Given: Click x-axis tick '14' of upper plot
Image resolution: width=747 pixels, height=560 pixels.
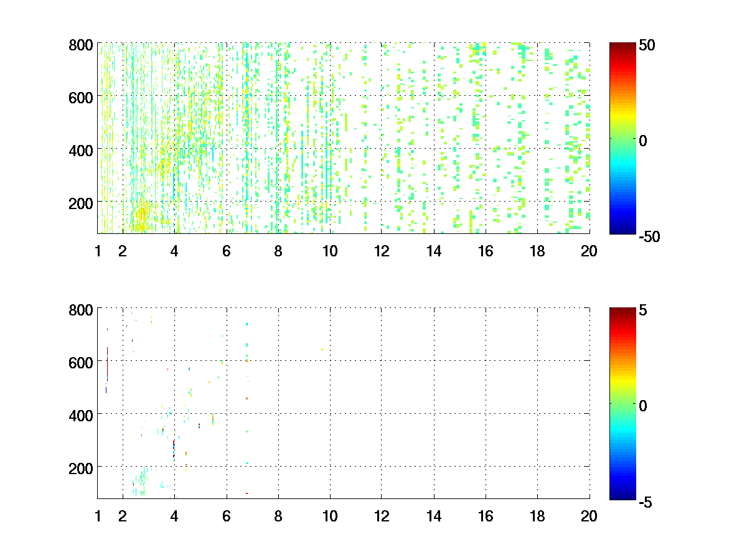Looking at the screenshot, I should pyautogui.click(x=434, y=251).
